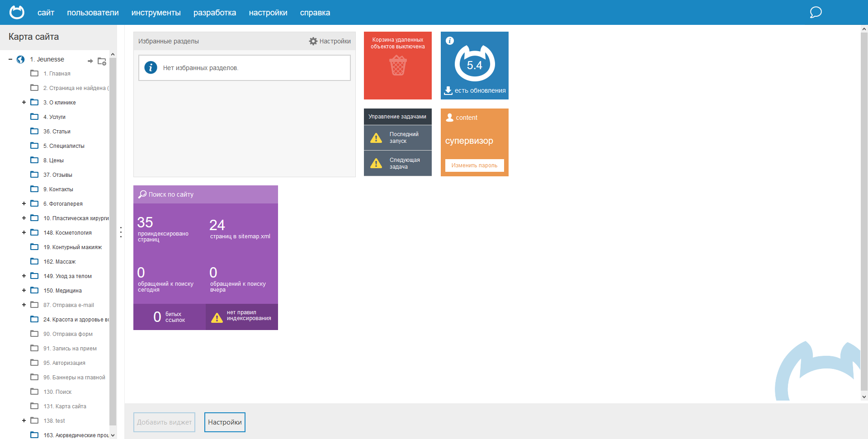
Task: Select 2. Страница не найдена page
Action: pyautogui.click(x=76, y=88)
